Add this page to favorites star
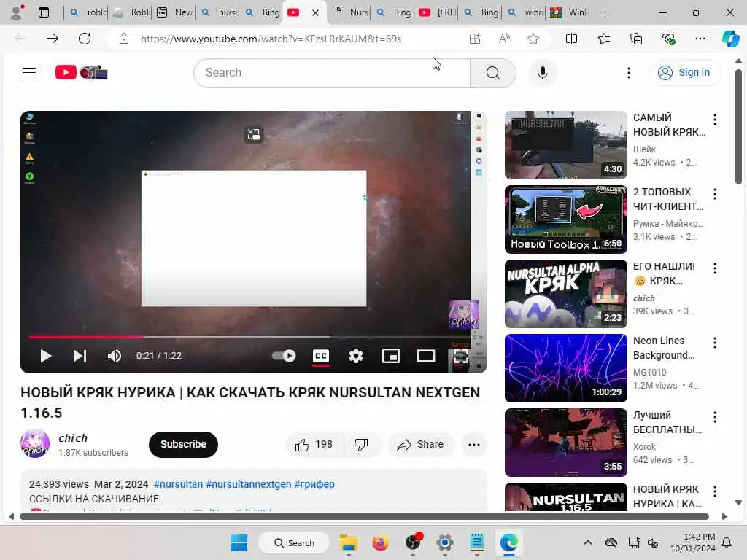 (533, 39)
